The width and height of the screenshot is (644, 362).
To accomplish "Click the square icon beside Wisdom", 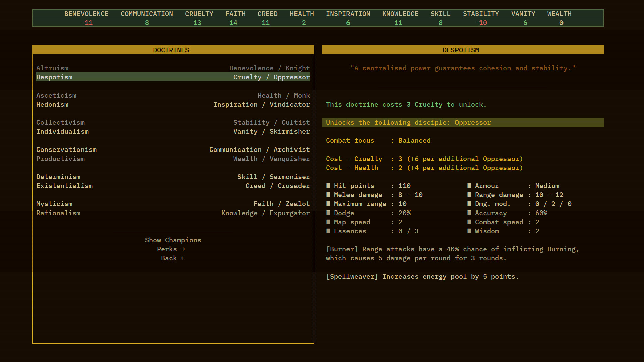I will 469,231.
